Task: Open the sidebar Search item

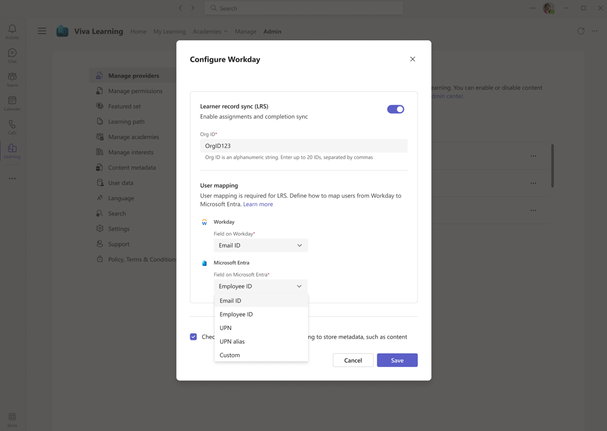Action: click(x=117, y=213)
